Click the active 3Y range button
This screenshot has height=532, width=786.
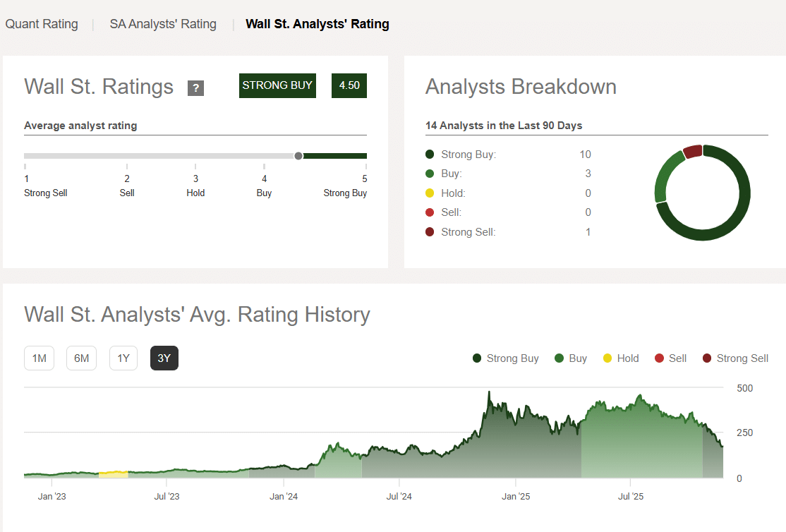click(x=164, y=358)
